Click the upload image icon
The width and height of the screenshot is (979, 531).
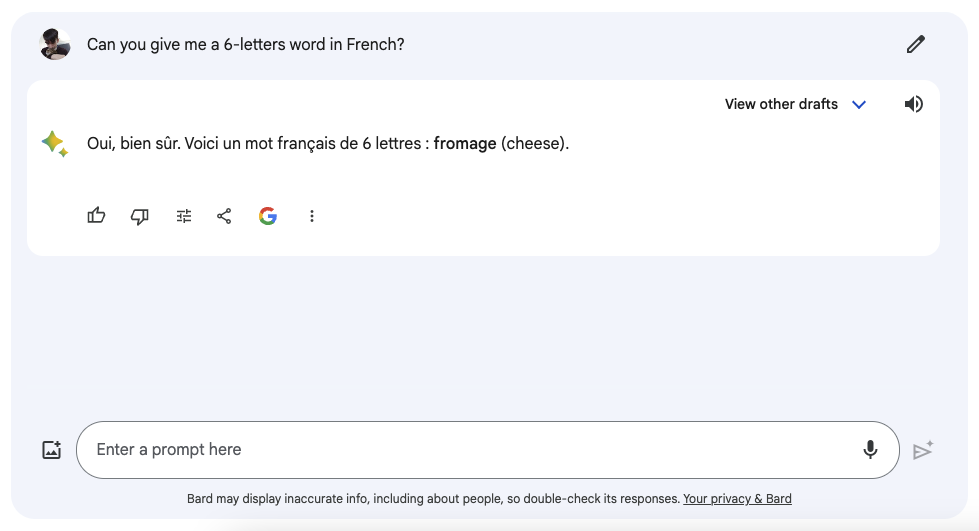tap(52, 450)
